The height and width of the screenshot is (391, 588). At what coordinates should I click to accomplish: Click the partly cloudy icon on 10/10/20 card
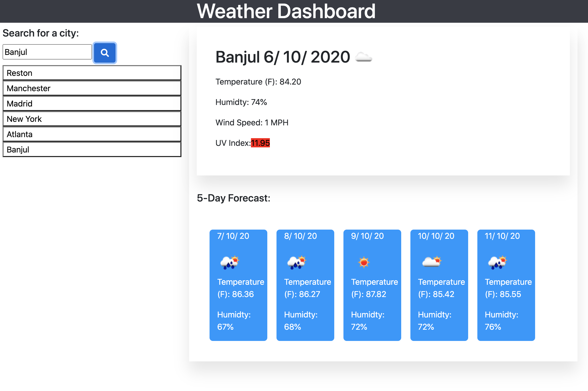pos(431,262)
